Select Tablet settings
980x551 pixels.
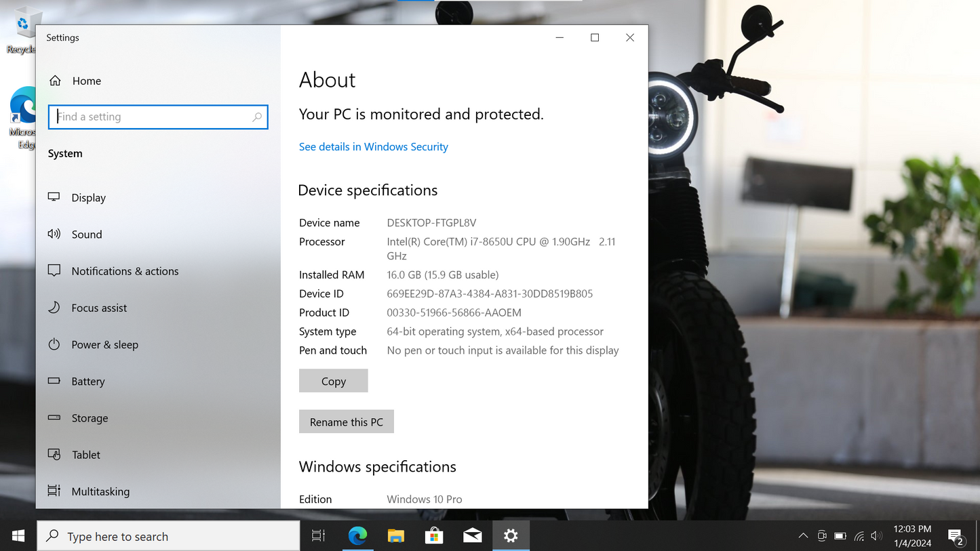86,454
